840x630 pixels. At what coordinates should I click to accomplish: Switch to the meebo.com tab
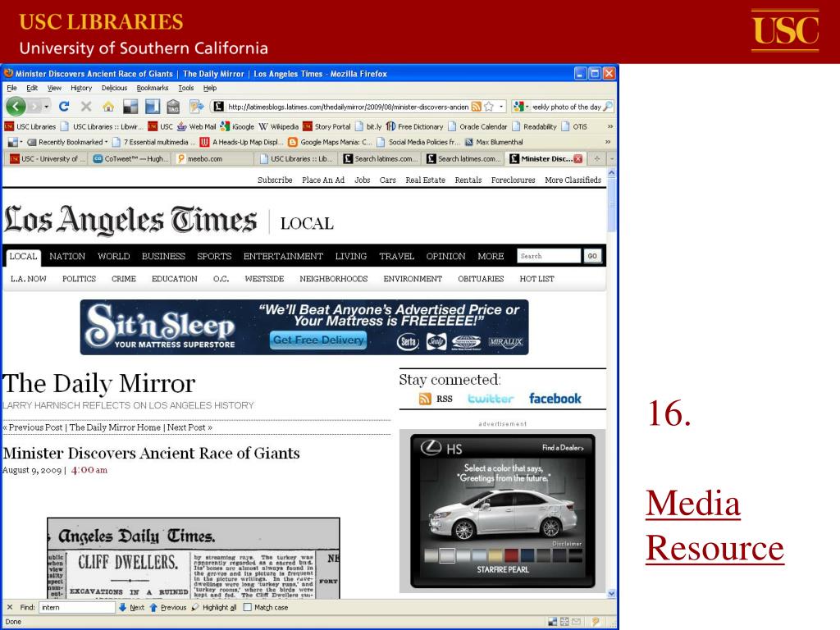(x=212, y=158)
